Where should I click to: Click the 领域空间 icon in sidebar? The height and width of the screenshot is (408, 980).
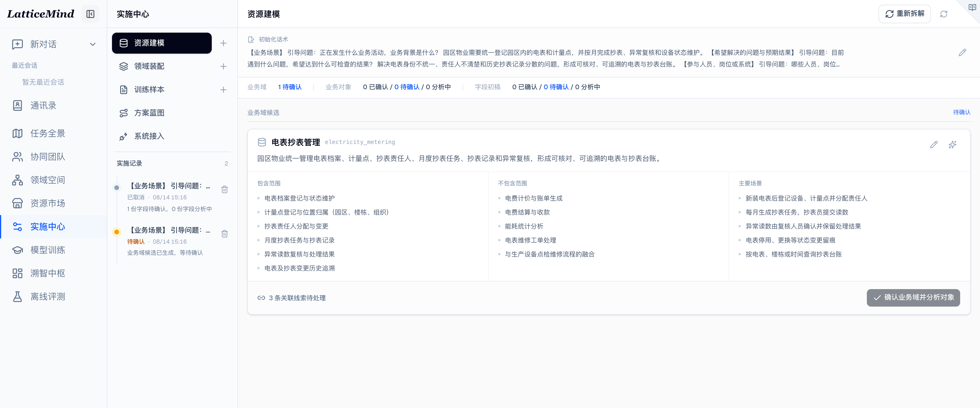click(x=17, y=180)
